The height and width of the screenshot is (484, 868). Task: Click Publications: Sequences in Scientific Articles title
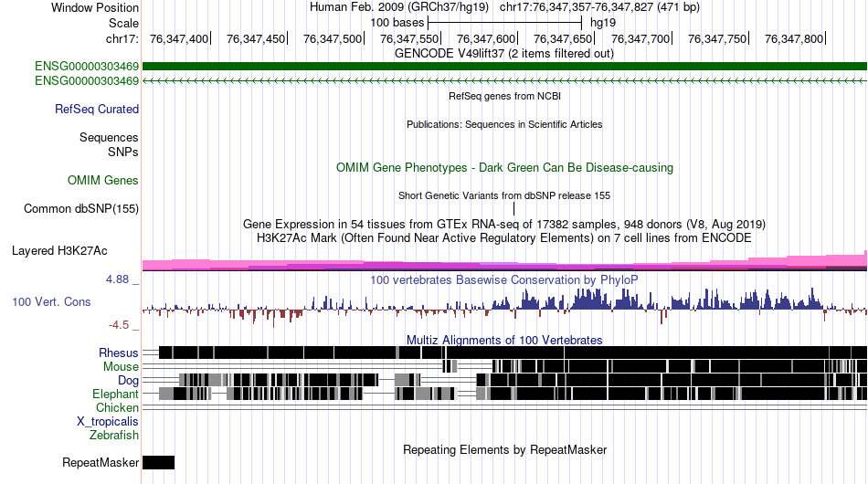(x=504, y=124)
